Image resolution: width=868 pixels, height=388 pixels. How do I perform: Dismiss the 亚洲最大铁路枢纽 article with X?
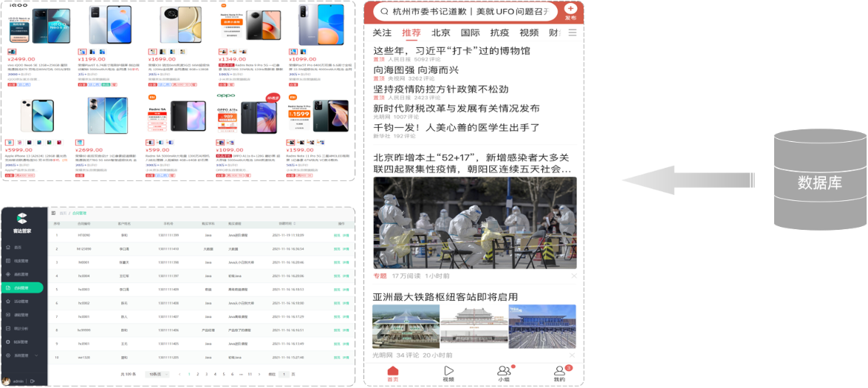click(573, 355)
